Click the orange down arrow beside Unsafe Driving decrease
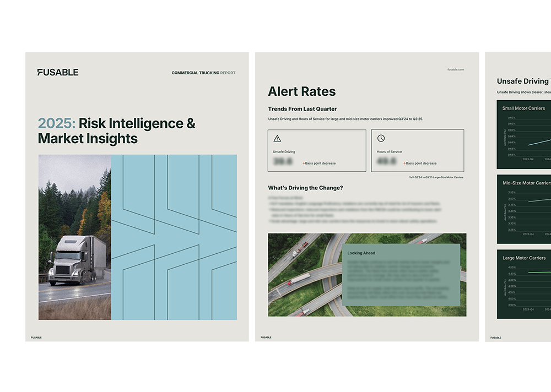Screen dimensions: 551x392 (x=303, y=163)
